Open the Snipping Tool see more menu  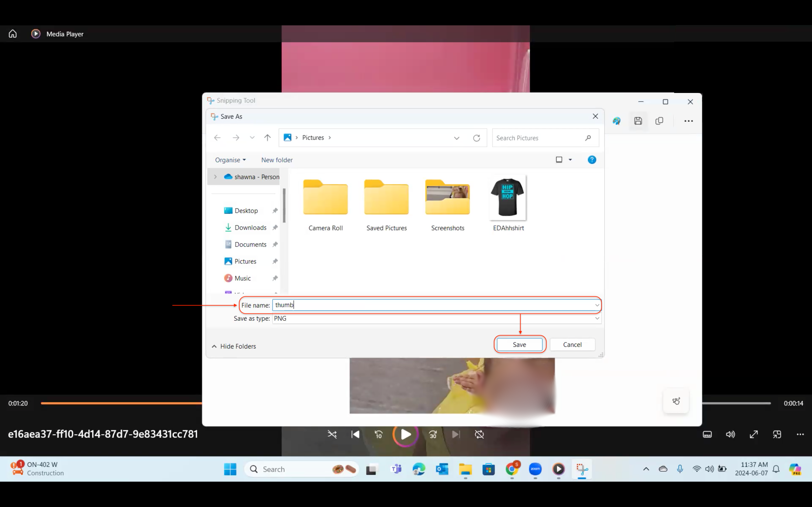click(x=688, y=121)
